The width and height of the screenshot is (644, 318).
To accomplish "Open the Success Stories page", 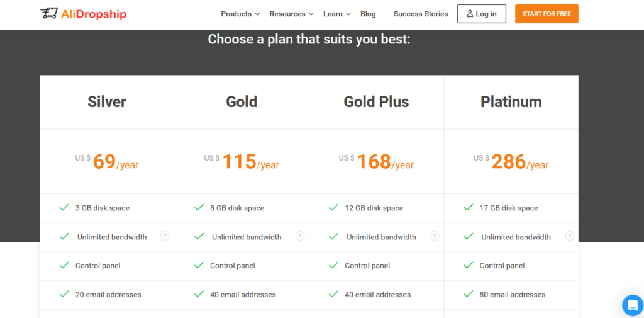I will [421, 14].
